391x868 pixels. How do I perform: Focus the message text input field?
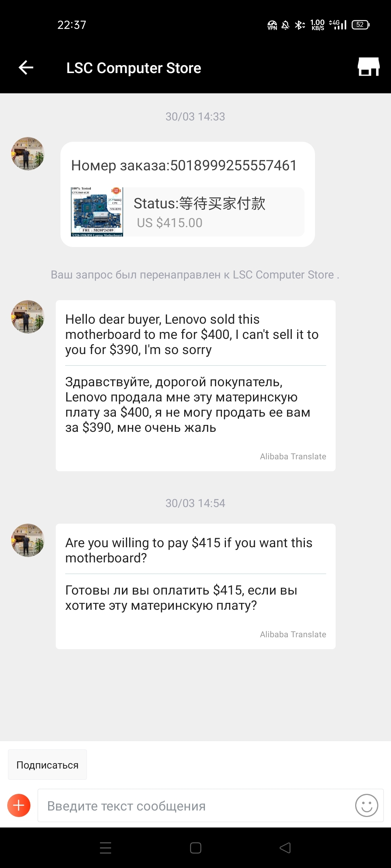(195, 806)
